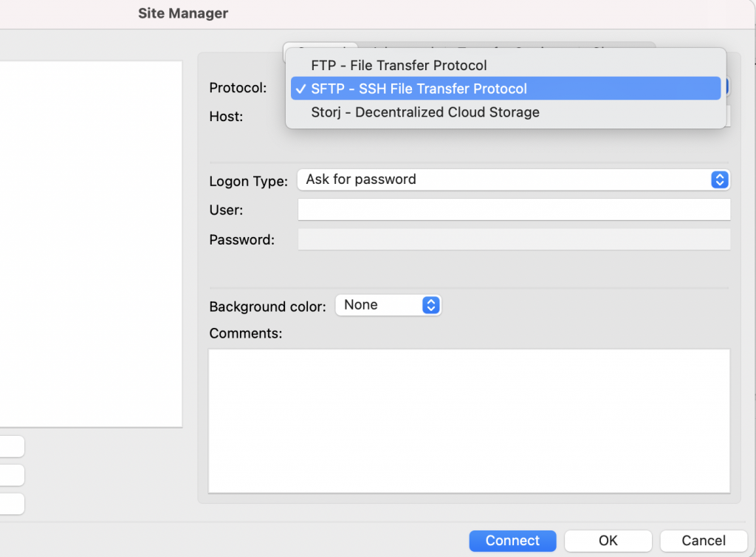Click the Cancel button
Image resolution: width=756 pixels, height=557 pixels.
(x=703, y=541)
